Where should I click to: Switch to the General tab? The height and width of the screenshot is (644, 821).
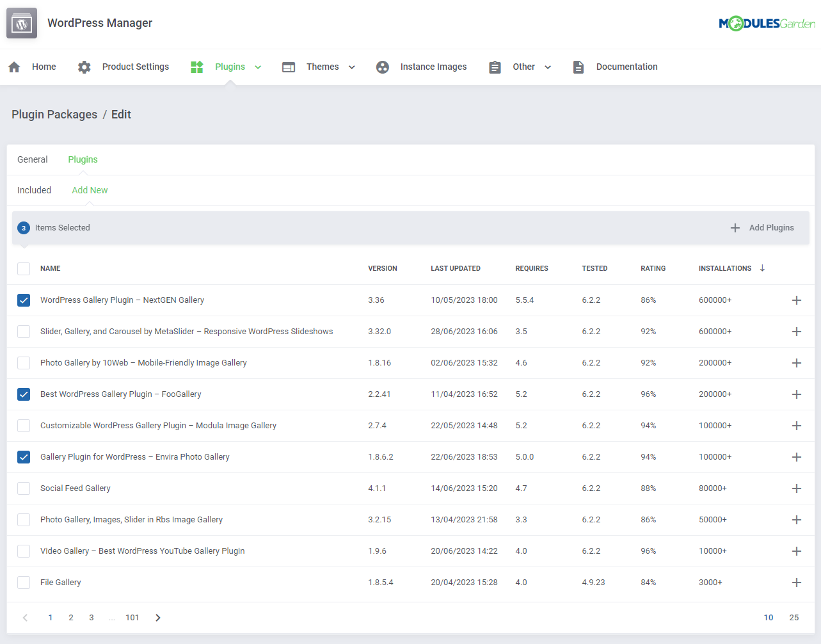click(x=33, y=159)
